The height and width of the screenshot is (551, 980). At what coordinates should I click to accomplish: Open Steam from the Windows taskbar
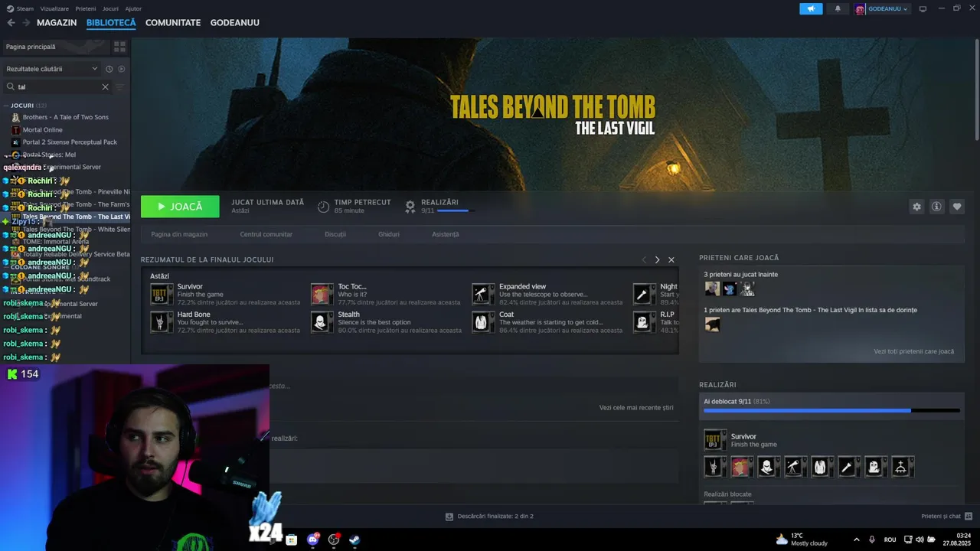coord(355,540)
